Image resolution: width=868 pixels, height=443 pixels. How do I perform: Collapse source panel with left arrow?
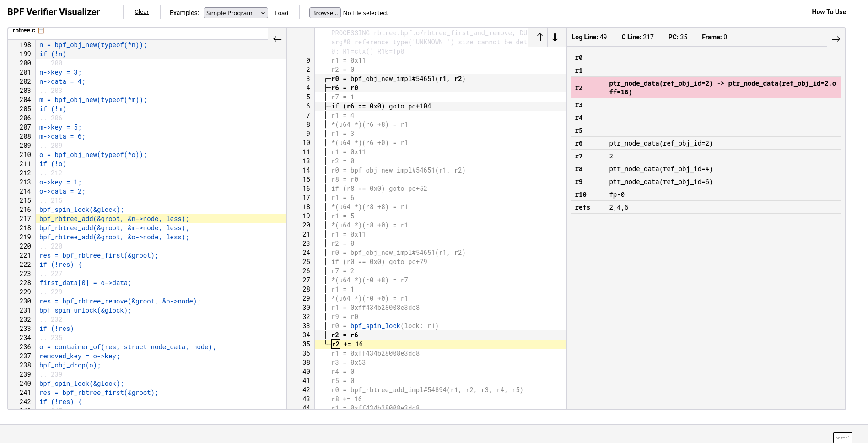[x=277, y=39]
